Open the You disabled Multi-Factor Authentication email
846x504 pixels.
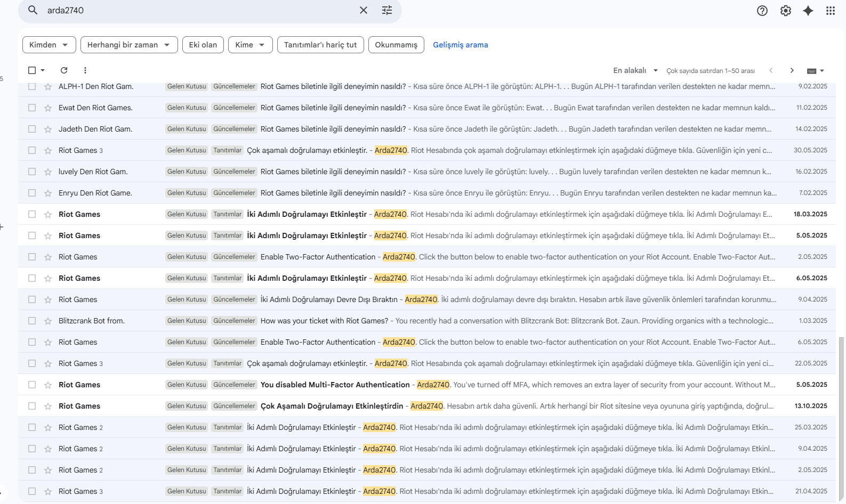(427, 385)
